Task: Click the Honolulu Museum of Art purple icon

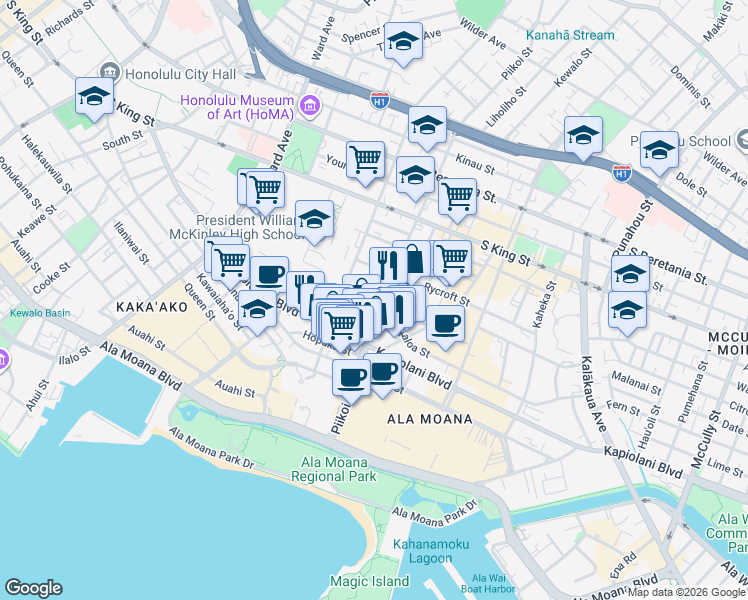Action: [x=310, y=105]
